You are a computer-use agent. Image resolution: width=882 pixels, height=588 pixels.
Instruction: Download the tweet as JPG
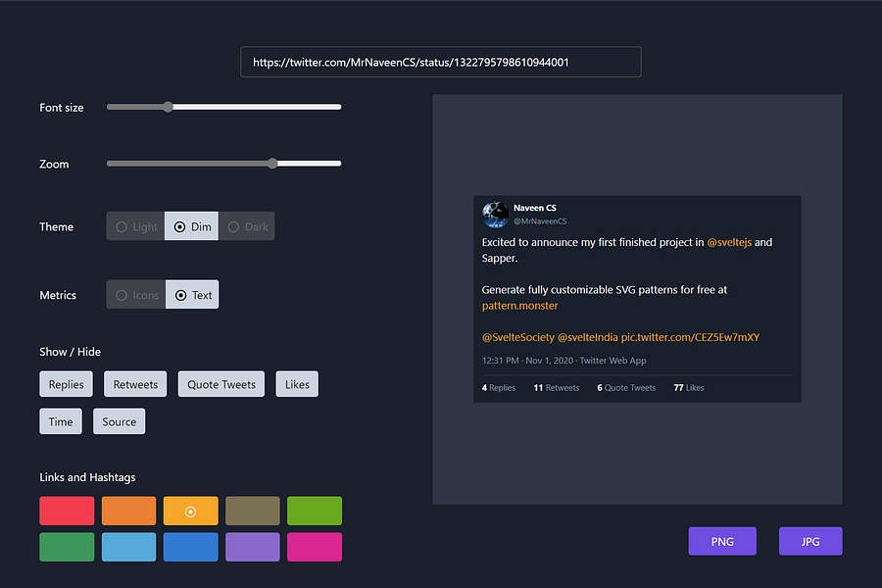click(x=810, y=541)
